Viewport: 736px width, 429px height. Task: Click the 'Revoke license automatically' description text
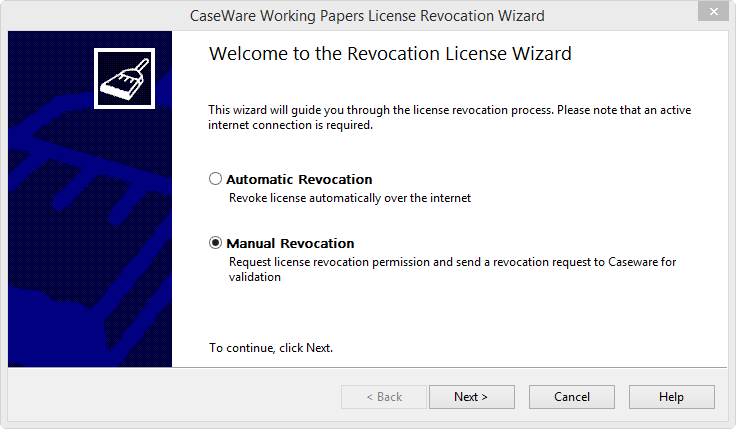pos(350,198)
